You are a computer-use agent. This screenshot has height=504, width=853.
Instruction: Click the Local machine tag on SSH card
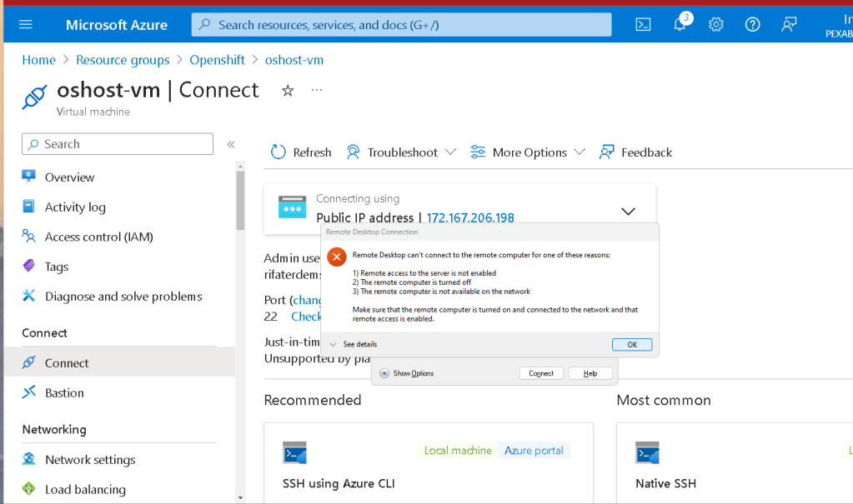[458, 450]
